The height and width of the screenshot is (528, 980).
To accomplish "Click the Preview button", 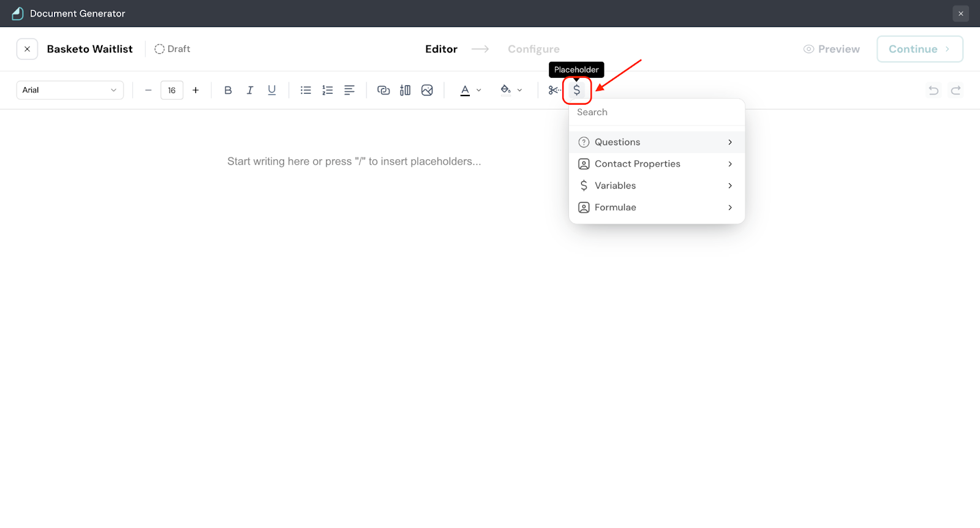I will click(x=832, y=49).
